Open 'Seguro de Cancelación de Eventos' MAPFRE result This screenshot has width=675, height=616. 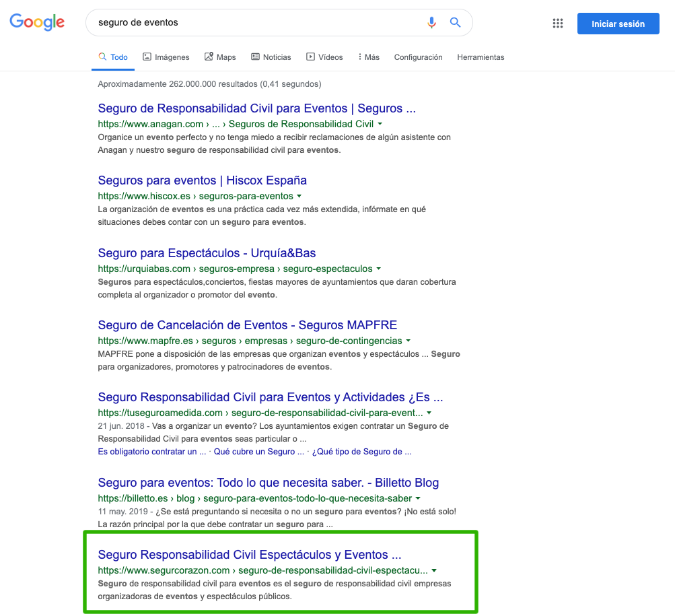(x=248, y=324)
